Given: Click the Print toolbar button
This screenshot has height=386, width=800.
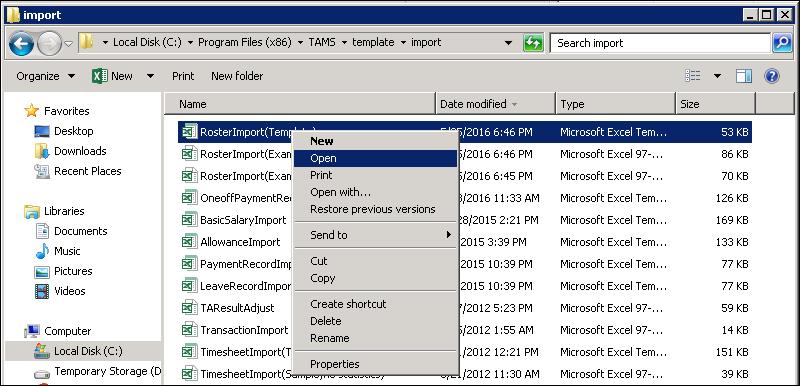Looking at the screenshot, I should pyautogui.click(x=183, y=76).
